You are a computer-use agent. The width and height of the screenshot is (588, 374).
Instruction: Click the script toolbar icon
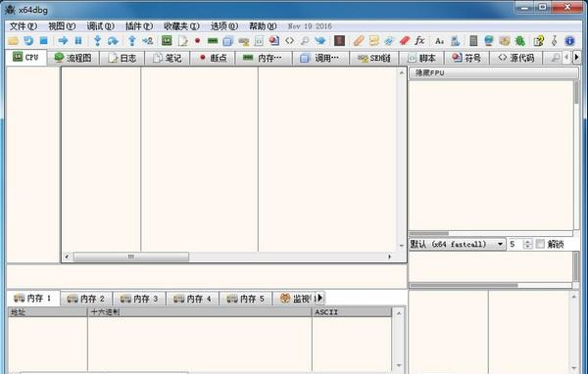pos(259,41)
